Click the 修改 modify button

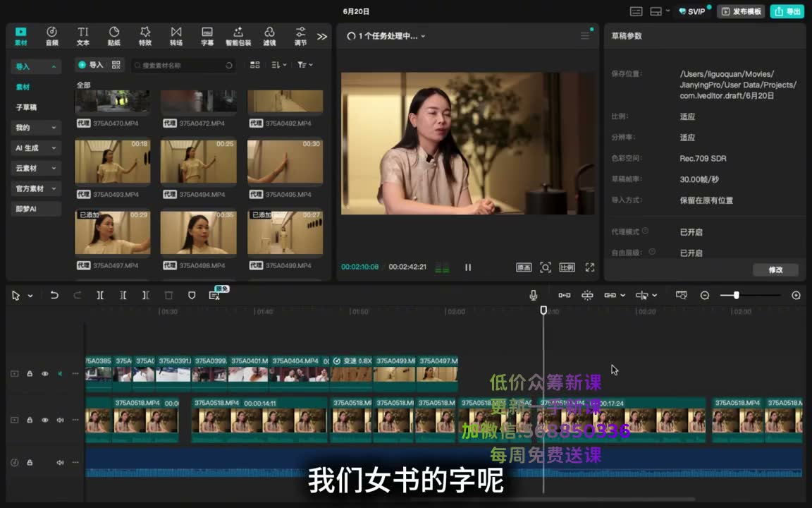point(775,270)
